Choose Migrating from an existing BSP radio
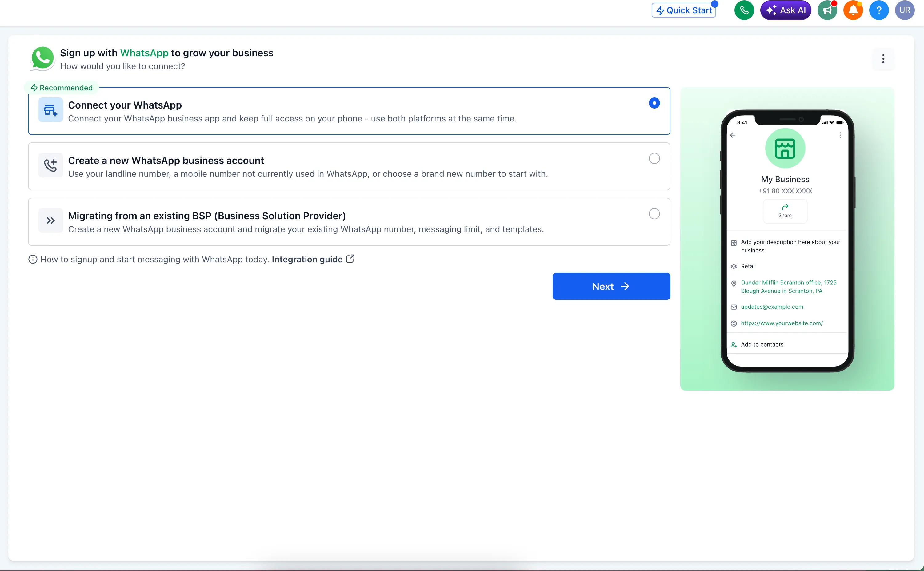The width and height of the screenshot is (924, 571). click(x=654, y=214)
